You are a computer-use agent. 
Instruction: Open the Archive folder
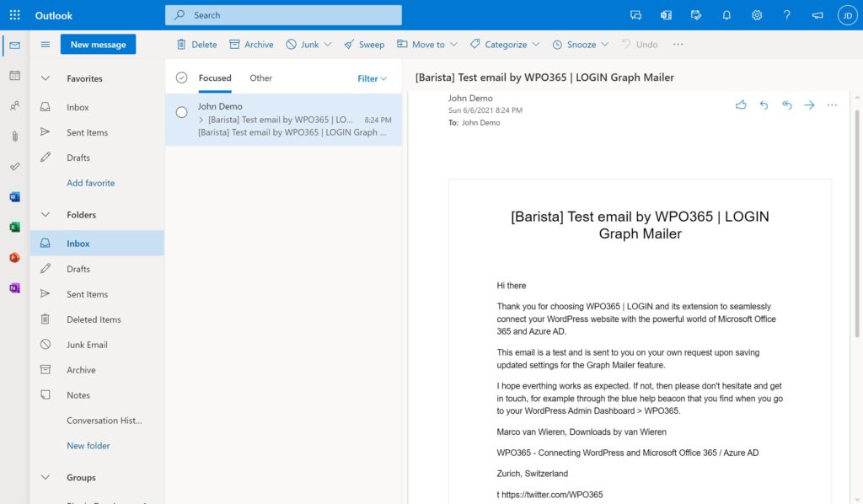pos(98,370)
